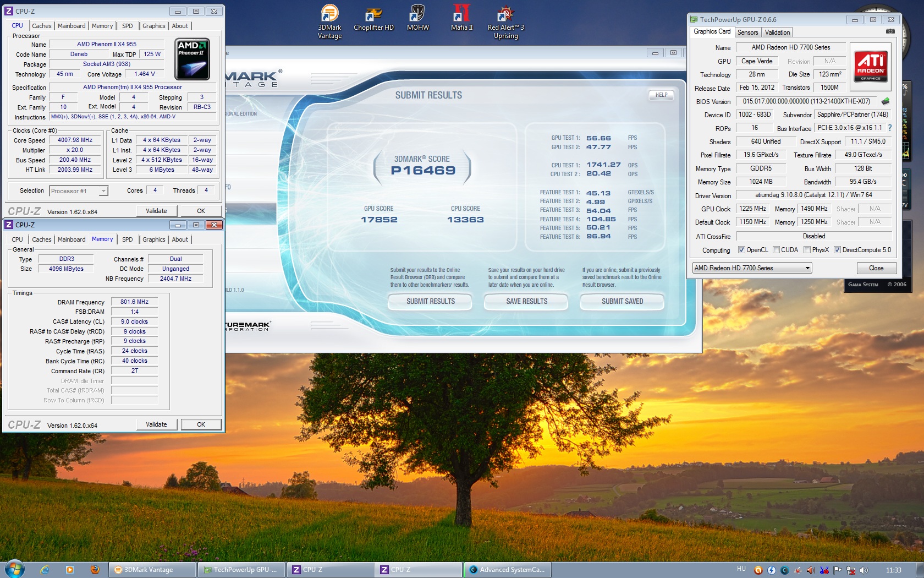This screenshot has height=578, width=924.
Task: Click the CPU score value 13363
Action: [x=465, y=220]
